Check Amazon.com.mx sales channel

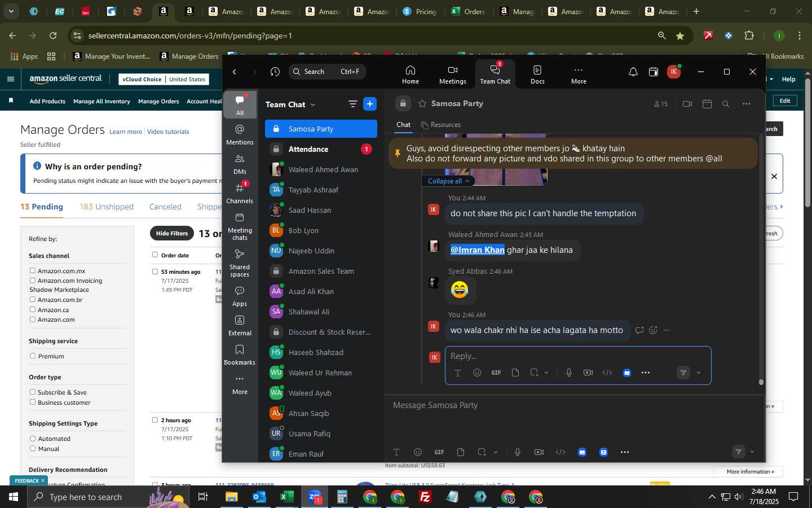pyautogui.click(x=33, y=271)
